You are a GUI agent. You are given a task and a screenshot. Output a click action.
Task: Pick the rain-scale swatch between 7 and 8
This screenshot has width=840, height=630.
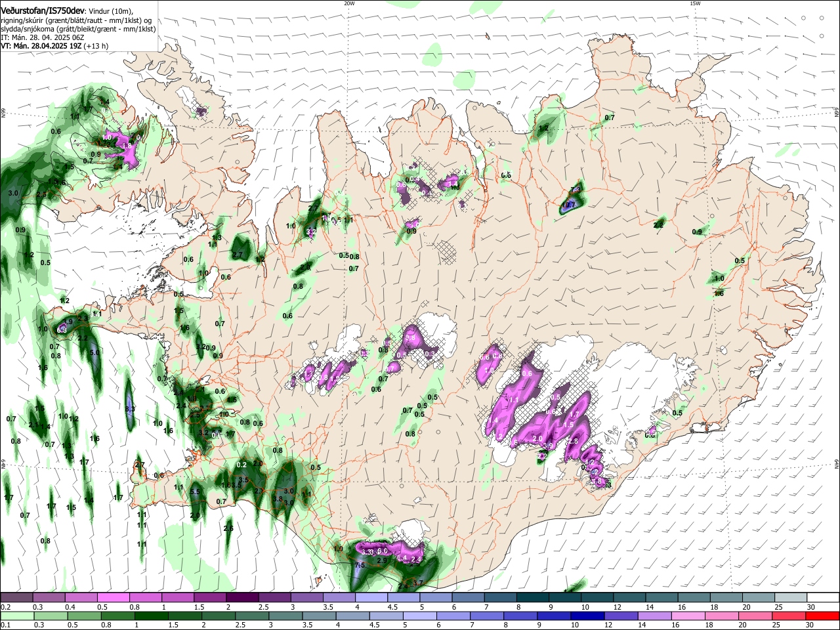coord(488,616)
